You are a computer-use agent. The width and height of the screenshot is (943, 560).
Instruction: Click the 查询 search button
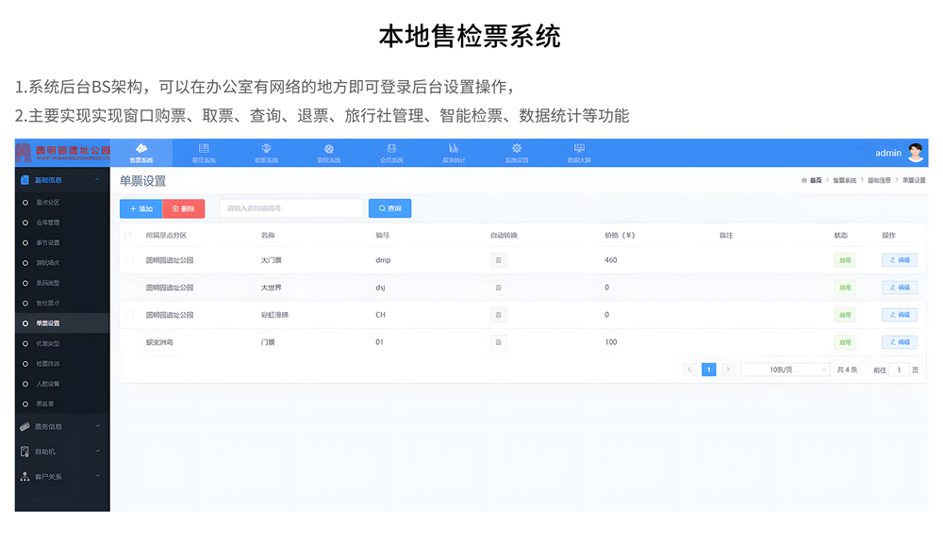pos(389,208)
